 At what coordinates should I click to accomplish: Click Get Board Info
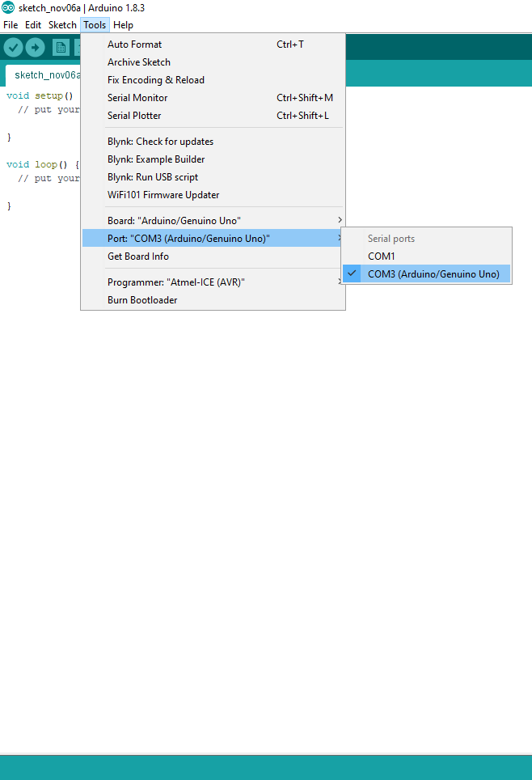[x=213, y=256]
